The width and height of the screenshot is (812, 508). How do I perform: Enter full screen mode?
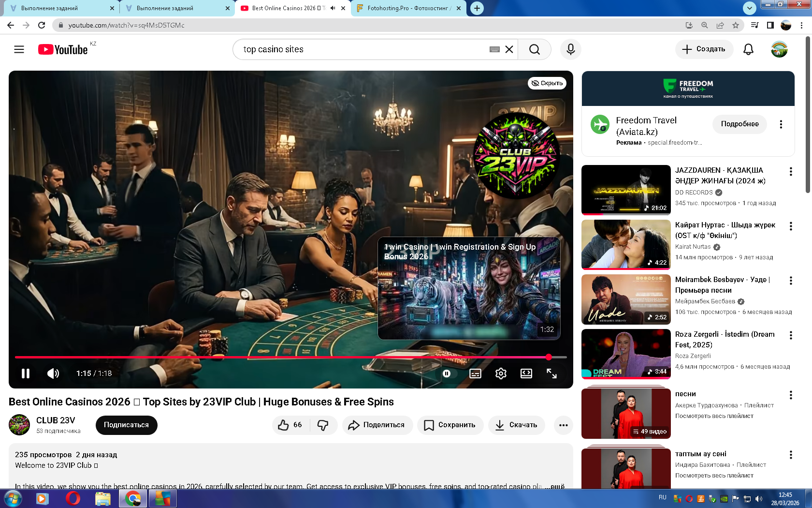pos(551,374)
